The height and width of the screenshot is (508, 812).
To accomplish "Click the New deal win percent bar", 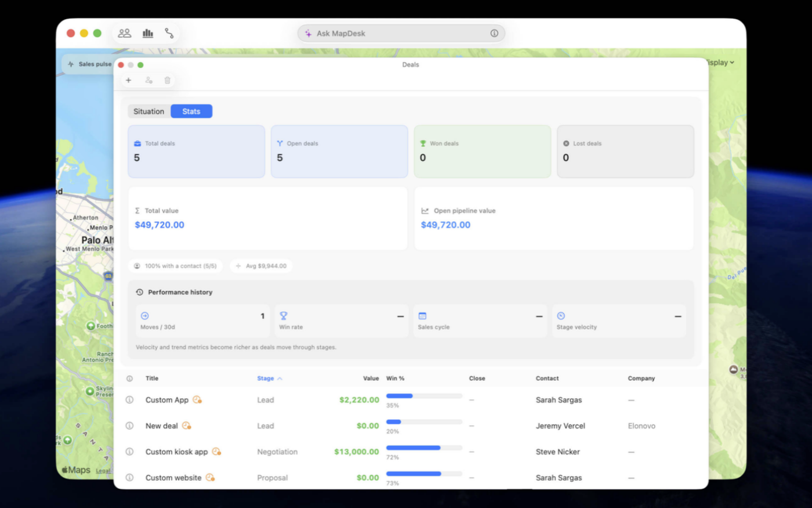I will coord(425,421).
